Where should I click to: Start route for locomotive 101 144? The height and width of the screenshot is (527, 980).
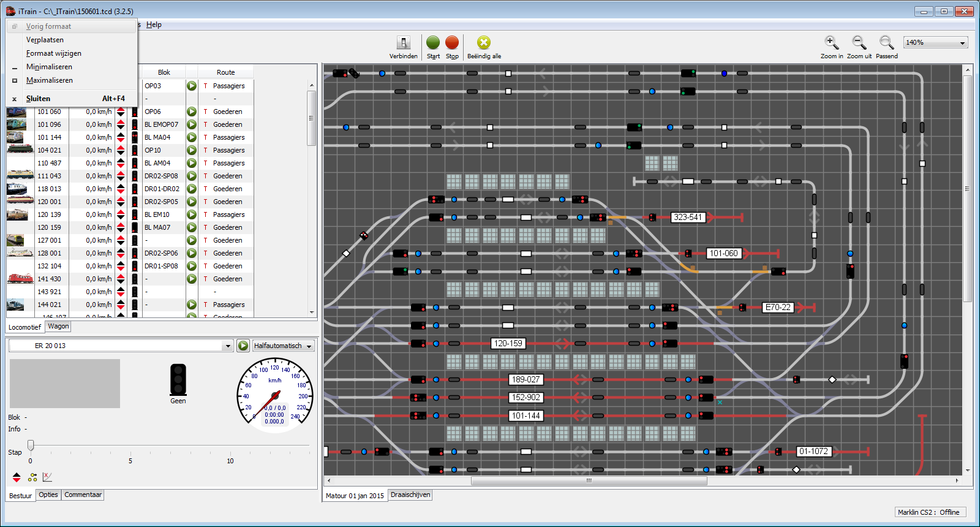pos(192,137)
